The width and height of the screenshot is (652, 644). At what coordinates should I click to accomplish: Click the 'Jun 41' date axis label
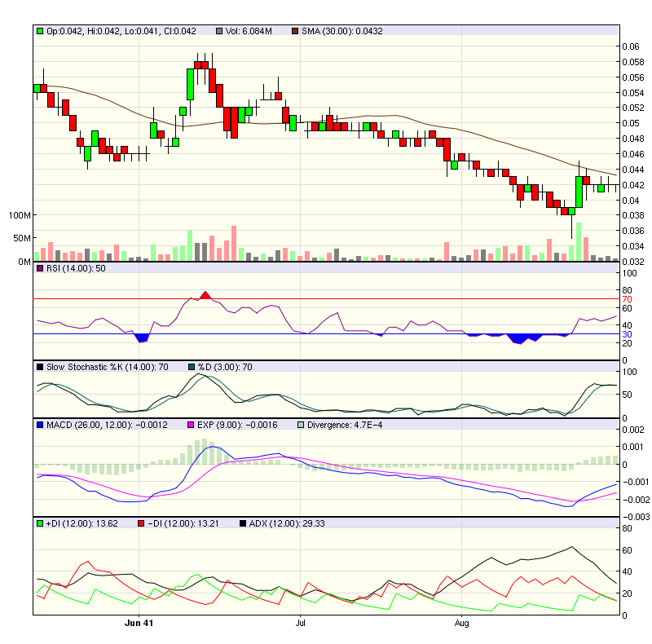click(139, 623)
